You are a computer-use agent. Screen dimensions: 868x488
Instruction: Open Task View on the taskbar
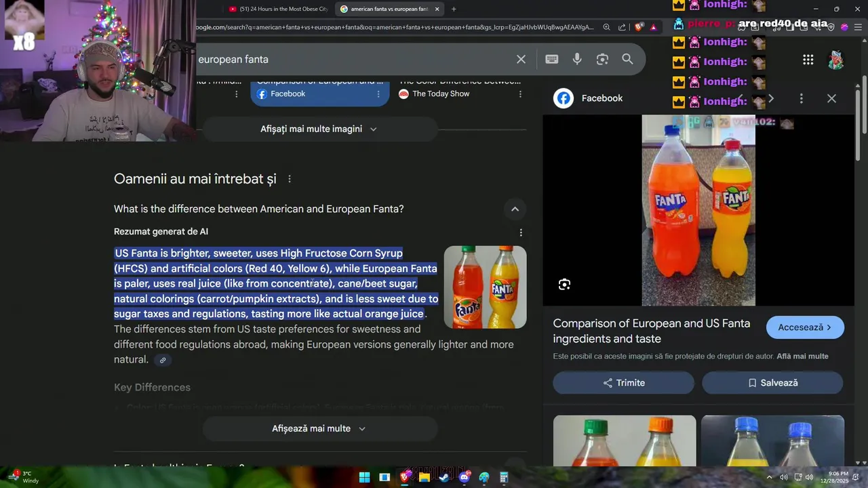click(384, 477)
